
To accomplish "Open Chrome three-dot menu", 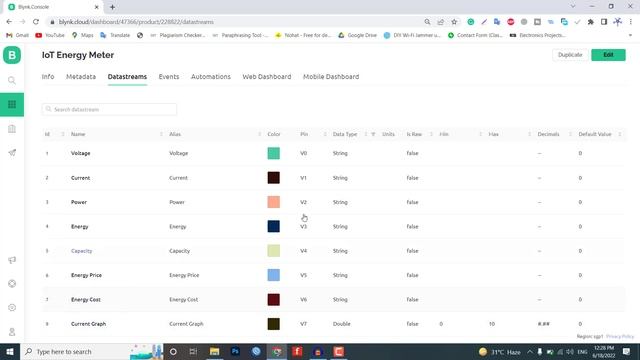I will click(x=631, y=22).
